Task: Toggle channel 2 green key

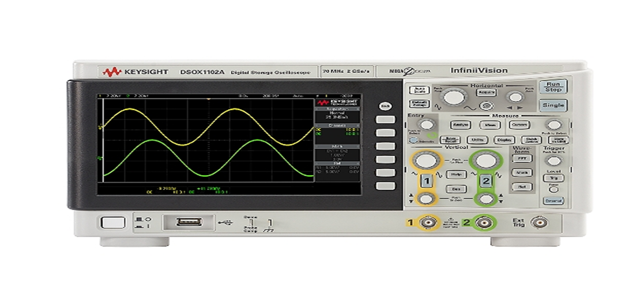Action: (x=487, y=181)
